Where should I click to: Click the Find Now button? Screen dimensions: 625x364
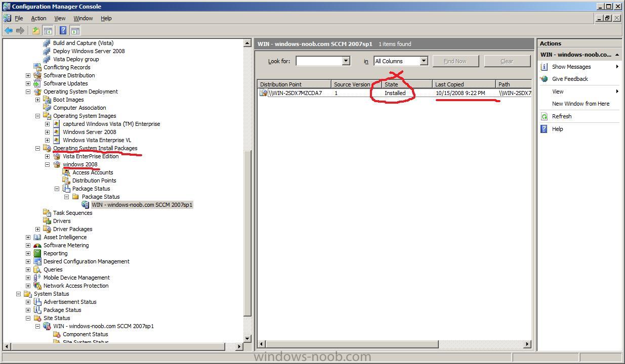[455, 61]
